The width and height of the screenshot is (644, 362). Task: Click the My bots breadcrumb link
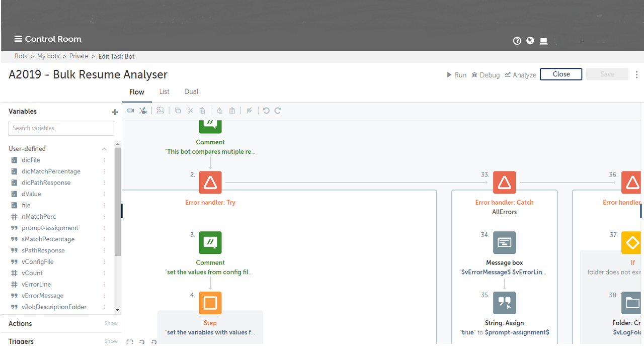point(48,56)
